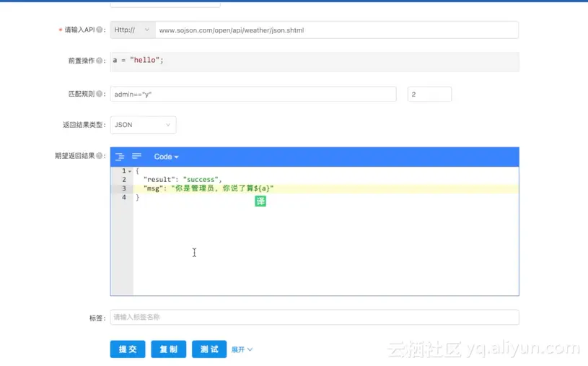Click the green translate 译 icon
This screenshot has width=588, height=366.
pyautogui.click(x=260, y=201)
